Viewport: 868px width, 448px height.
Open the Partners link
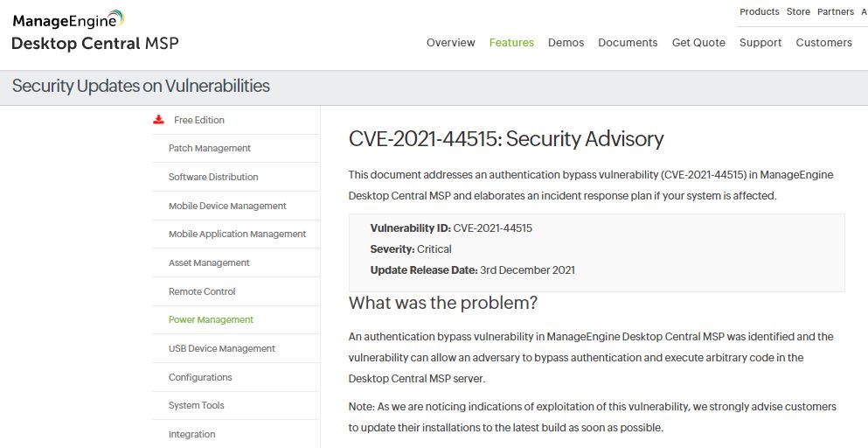(x=836, y=11)
